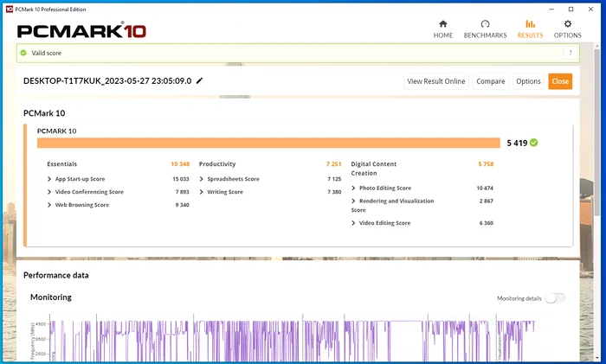Click the PCMark 10 title bar icon
This screenshot has height=364, width=606.
(x=10, y=9)
